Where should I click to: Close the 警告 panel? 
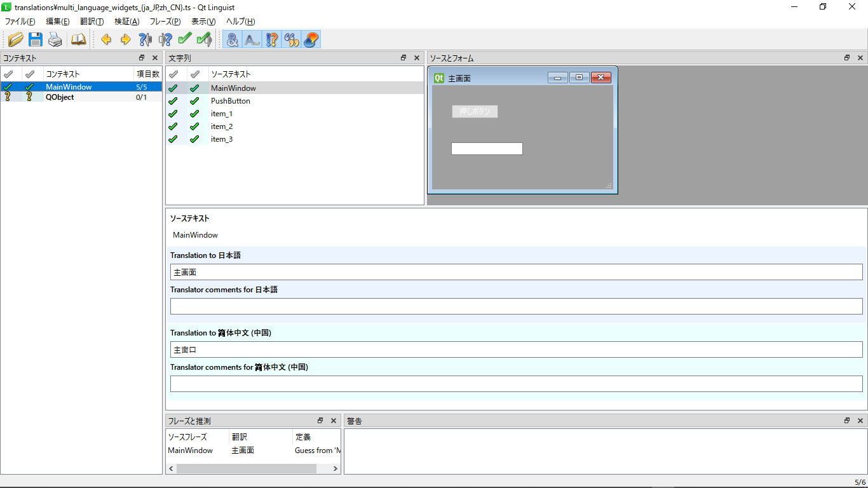[x=860, y=421]
